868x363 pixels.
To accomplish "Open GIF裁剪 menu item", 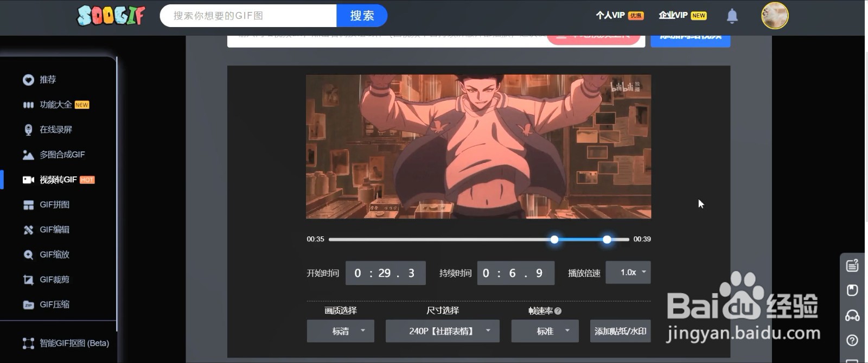I will pos(55,279).
